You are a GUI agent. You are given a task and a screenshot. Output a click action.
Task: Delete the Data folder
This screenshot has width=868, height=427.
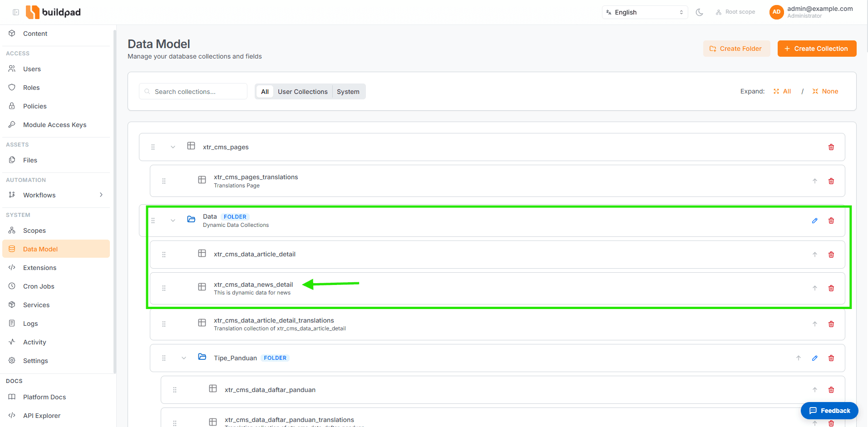[x=831, y=221]
